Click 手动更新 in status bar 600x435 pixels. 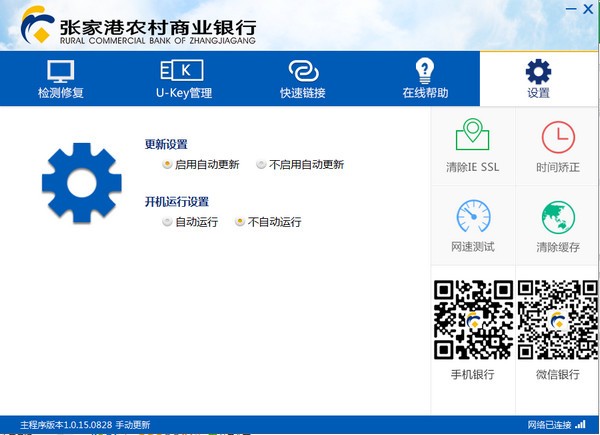pyautogui.click(x=133, y=425)
